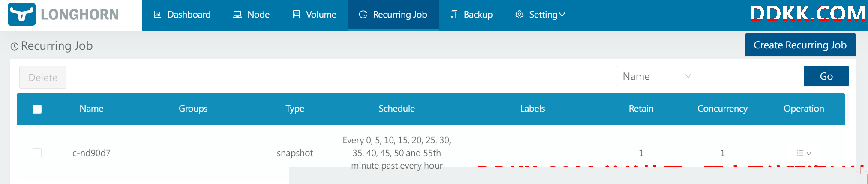Click the Longhorn bull logo icon
Viewport: 868px width, 184px height.
point(21,15)
